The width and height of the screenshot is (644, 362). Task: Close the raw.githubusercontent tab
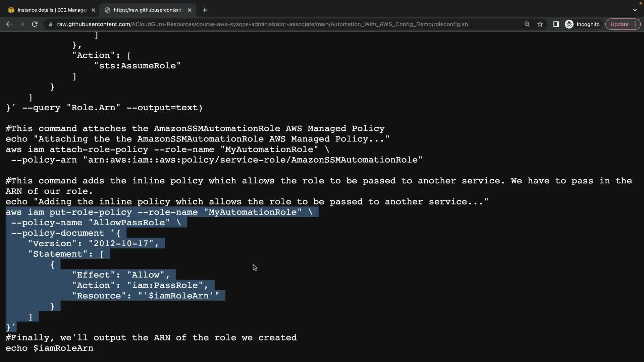(190, 10)
